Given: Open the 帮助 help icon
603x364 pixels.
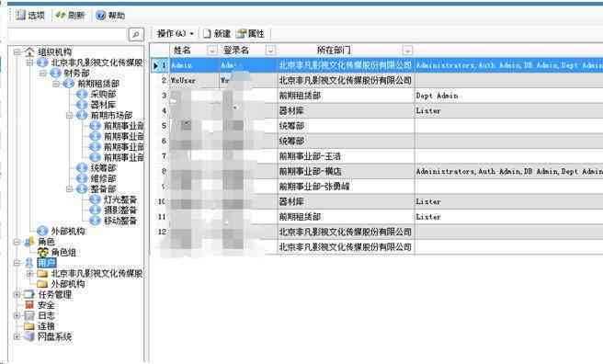Looking at the screenshot, I should (x=100, y=16).
